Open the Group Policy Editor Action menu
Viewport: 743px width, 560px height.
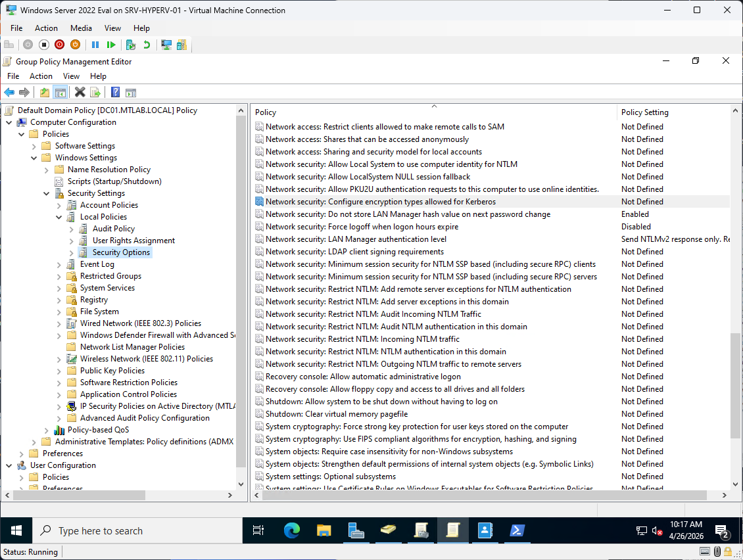coord(41,76)
